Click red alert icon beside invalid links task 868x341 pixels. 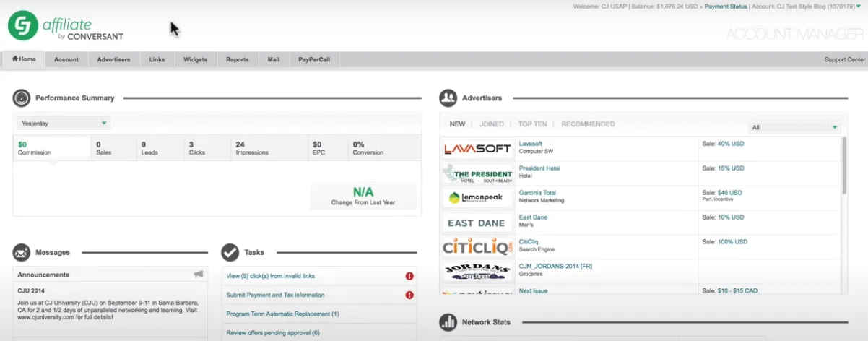[409, 276]
